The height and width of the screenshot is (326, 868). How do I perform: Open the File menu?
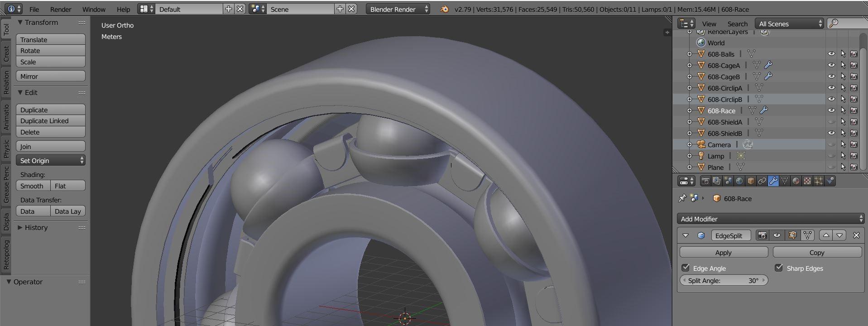coord(34,9)
